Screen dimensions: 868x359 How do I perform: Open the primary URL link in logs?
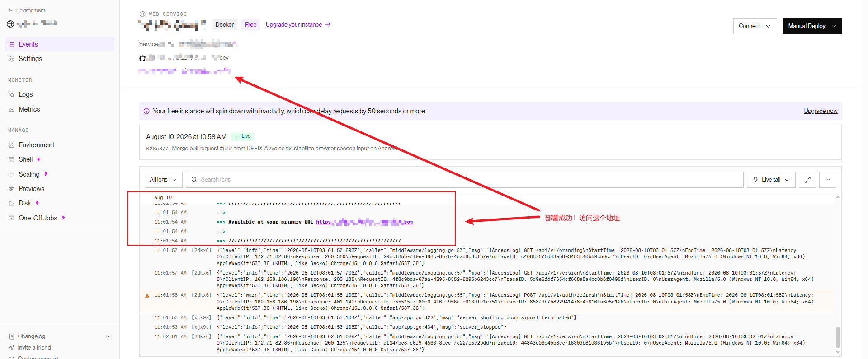click(364, 222)
